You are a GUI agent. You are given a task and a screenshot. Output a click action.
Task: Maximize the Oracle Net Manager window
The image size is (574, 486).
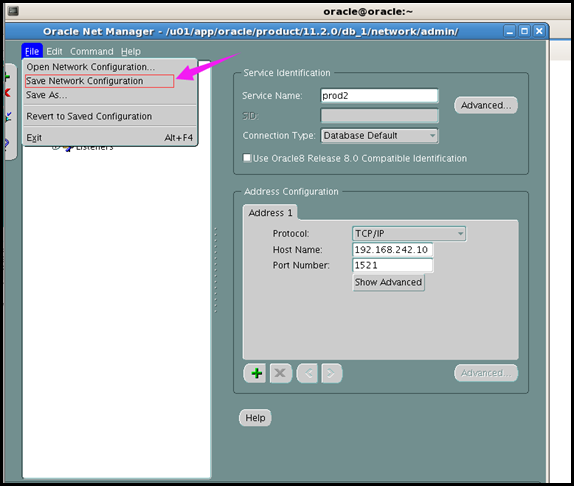tap(524, 31)
